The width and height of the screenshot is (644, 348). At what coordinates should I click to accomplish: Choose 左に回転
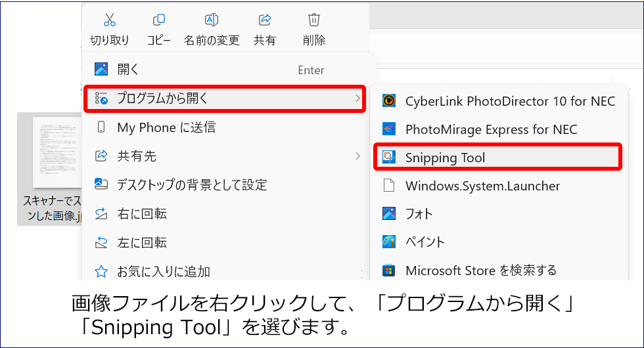pos(225,242)
